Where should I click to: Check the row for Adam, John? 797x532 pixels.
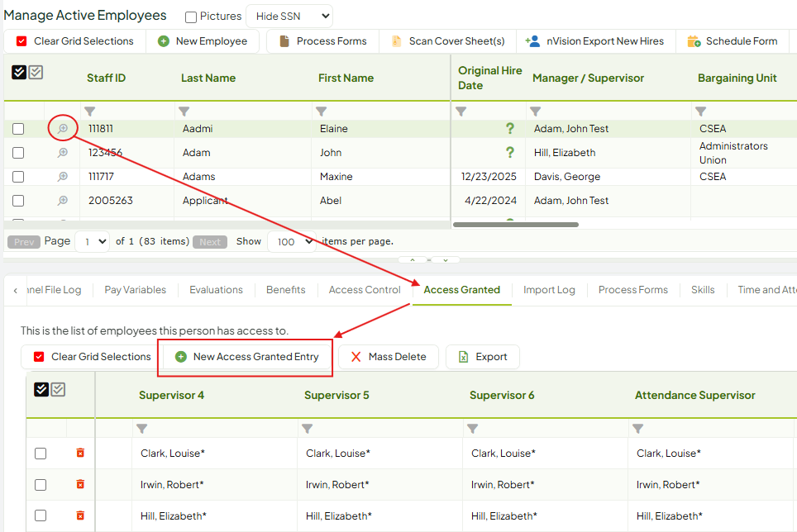(x=18, y=153)
